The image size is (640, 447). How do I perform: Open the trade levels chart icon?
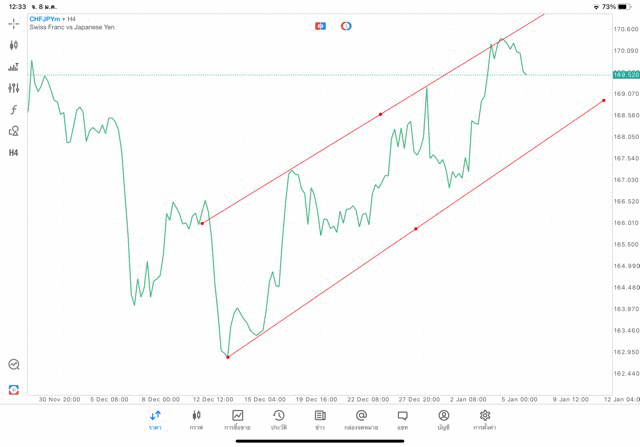click(14, 67)
